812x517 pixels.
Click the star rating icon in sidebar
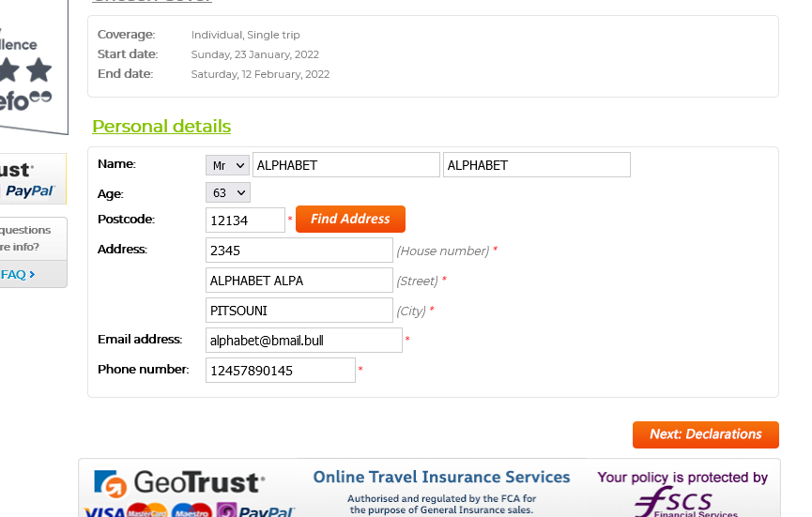(39, 70)
